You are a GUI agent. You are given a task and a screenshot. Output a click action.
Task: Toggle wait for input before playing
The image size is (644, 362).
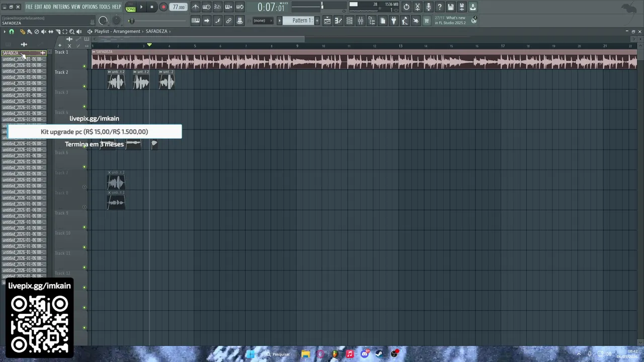tap(206, 7)
